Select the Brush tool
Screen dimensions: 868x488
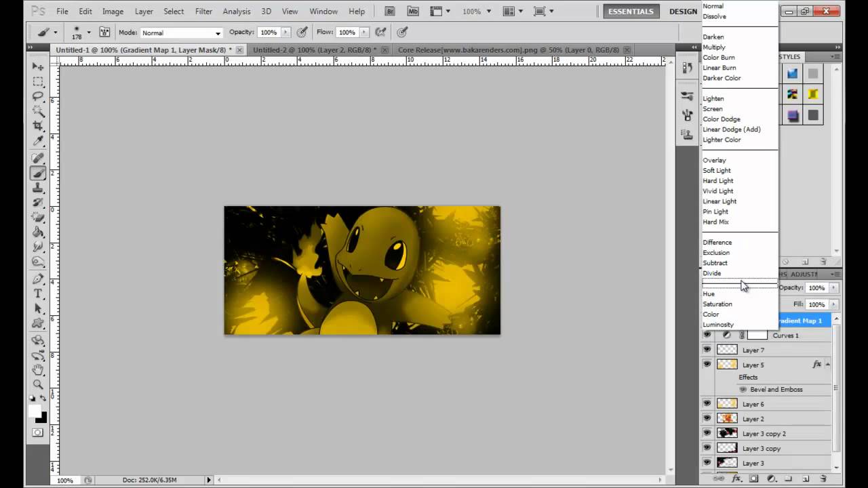tap(38, 173)
